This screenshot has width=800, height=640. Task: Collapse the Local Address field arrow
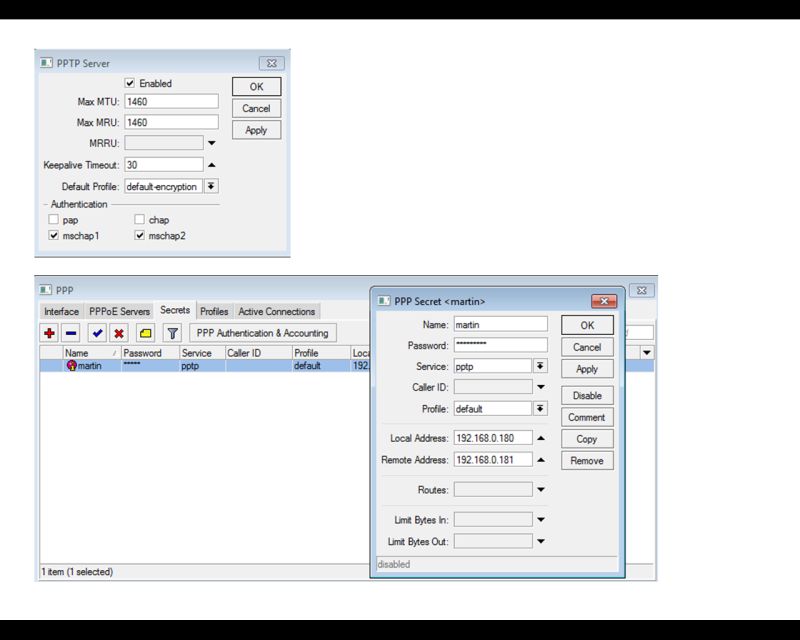tap(541, 438)
